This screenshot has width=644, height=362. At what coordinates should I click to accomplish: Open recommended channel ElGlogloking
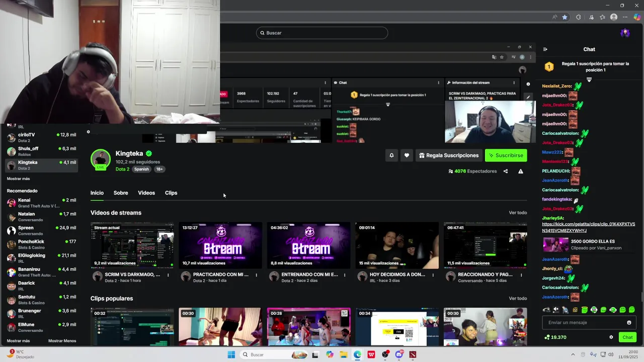coord(41,258)
